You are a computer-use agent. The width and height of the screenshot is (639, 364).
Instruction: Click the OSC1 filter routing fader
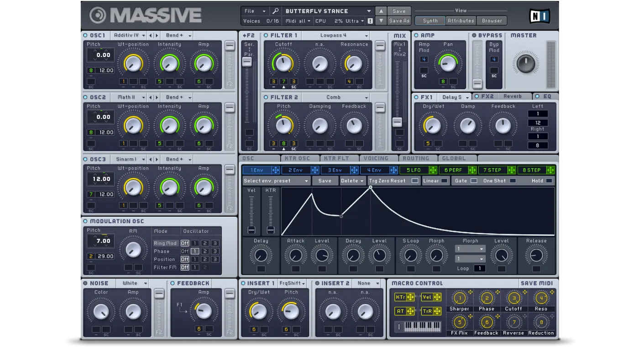pyautogui.click(x=230, y=46)
